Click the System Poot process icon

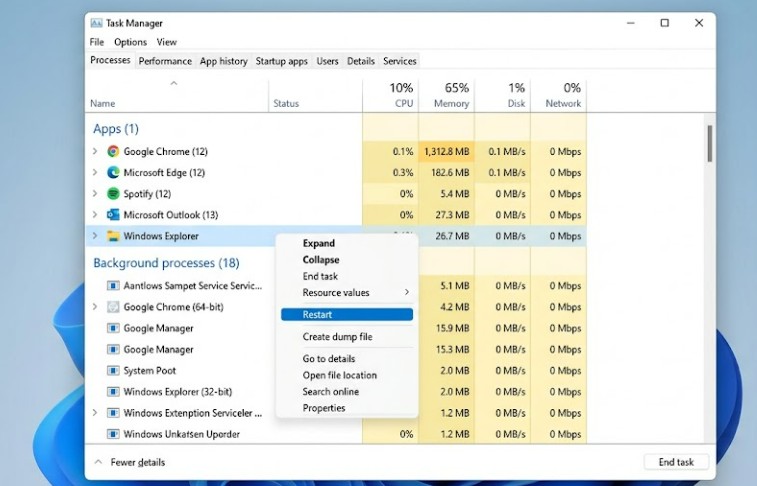tap(113, 371)
